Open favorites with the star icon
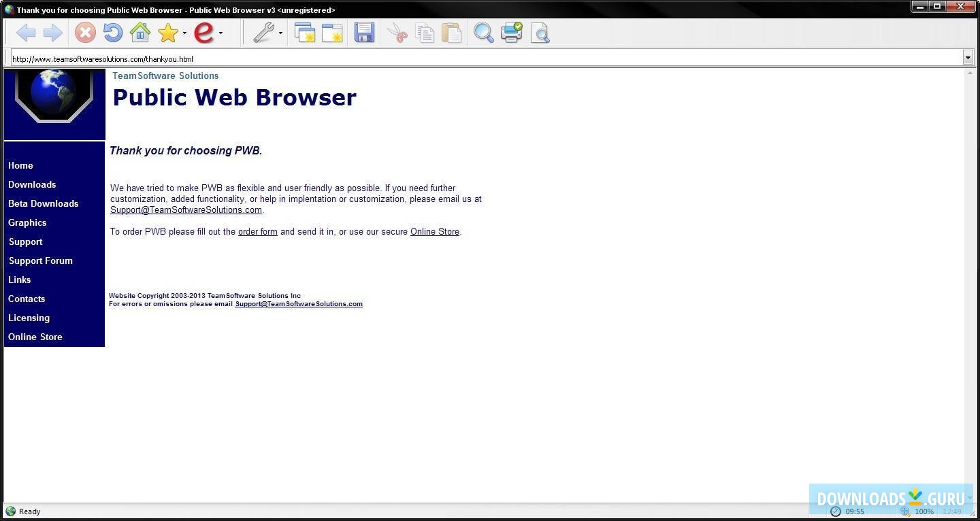 pyautogui.click(x=166, y=32)
